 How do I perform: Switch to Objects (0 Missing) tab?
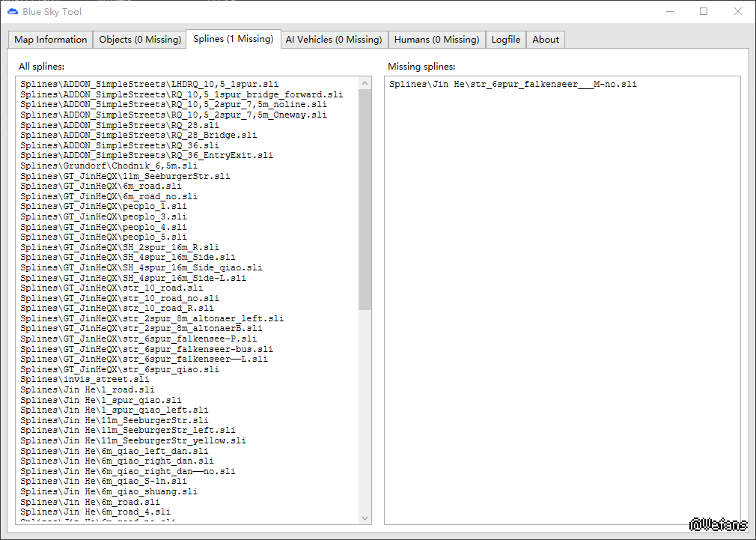(140, 40)
